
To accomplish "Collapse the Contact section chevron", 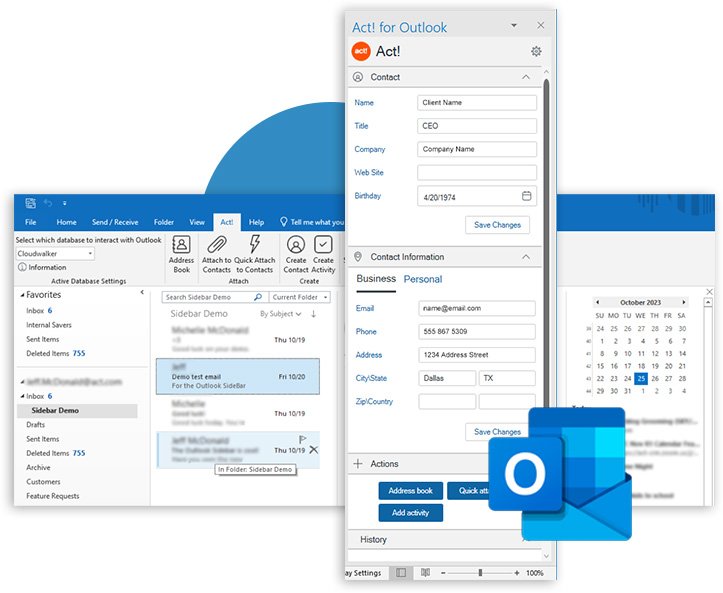I will pyautogui.click(x=526, y=77).
